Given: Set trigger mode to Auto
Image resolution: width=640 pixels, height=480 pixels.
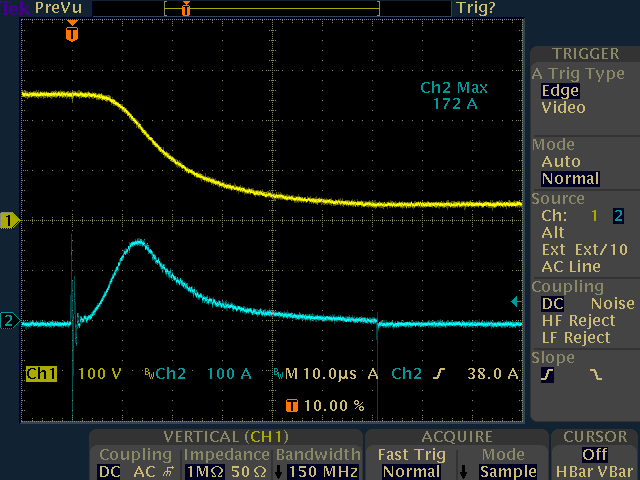Looking at the screenshot, I should point(560,161).
